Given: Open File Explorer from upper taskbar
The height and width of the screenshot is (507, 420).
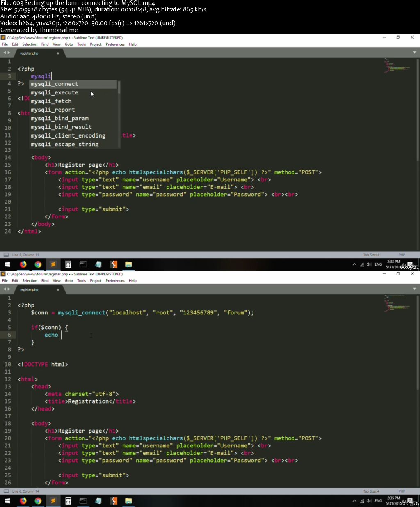Looking at the screenshot, I should pyautogui.click(x=128, y=264).
